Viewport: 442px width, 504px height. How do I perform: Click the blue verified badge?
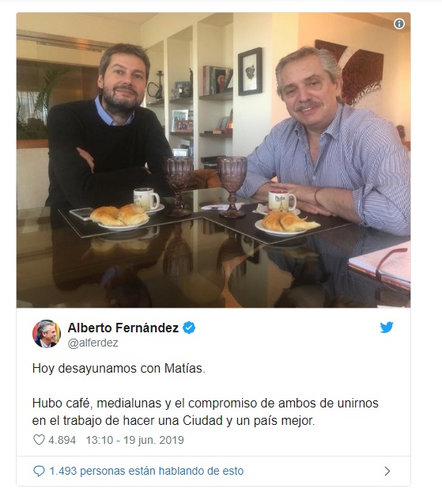[189, 328]
